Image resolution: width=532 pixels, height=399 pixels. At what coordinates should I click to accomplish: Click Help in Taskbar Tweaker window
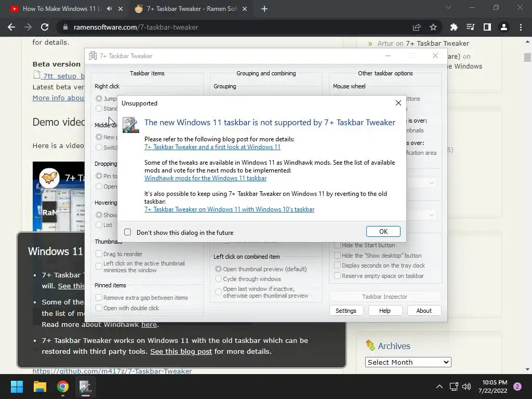(385, 311)
